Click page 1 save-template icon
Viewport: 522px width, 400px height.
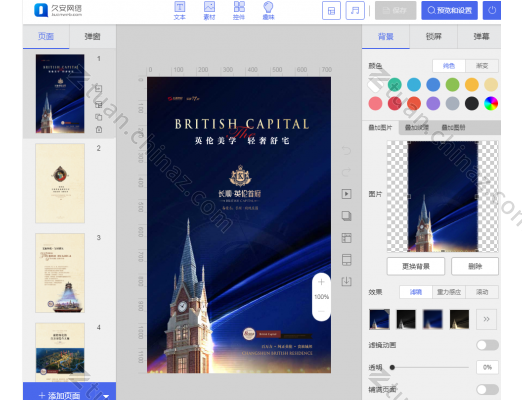[x=99, y=89]
